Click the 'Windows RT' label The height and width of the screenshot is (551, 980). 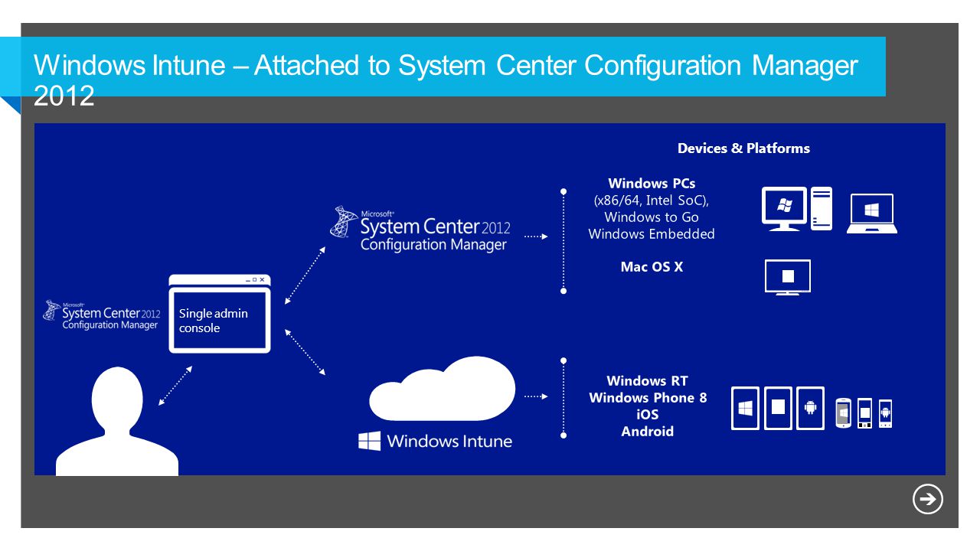click(x=648, y=380)
